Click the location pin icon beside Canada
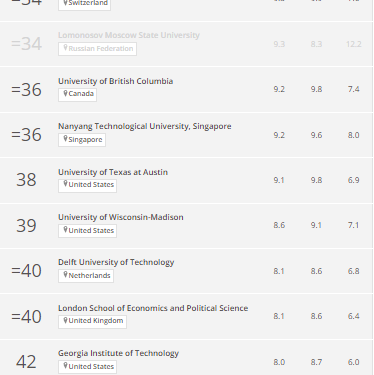 click(x=65, y=93)
